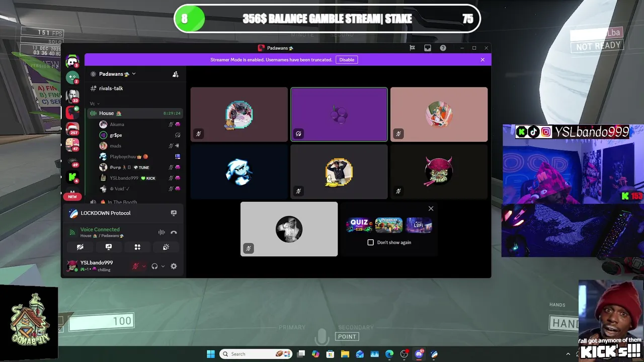Launch the QUIZ activity card
The height and width of the screenshot is (362, 644).
tap(359, 225)
